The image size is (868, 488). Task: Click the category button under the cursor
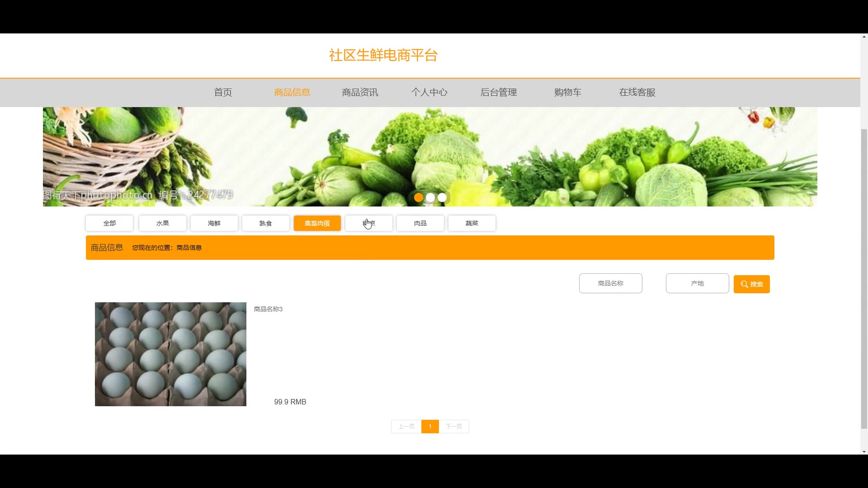coord(369,223)
